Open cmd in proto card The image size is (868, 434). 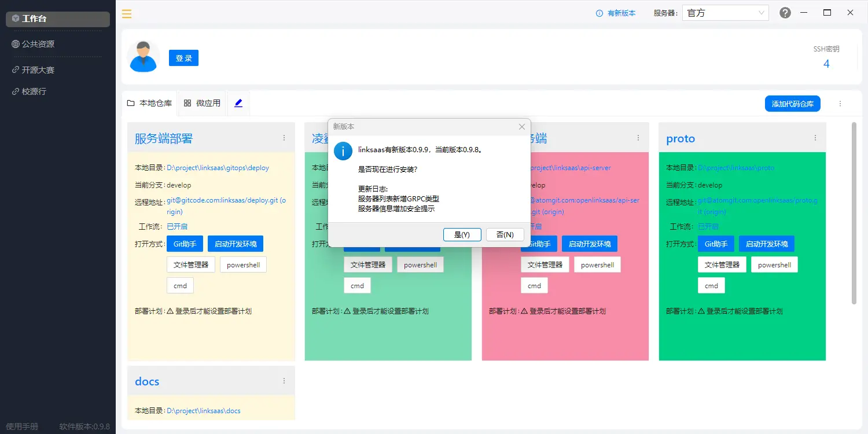tap(711, 285)
